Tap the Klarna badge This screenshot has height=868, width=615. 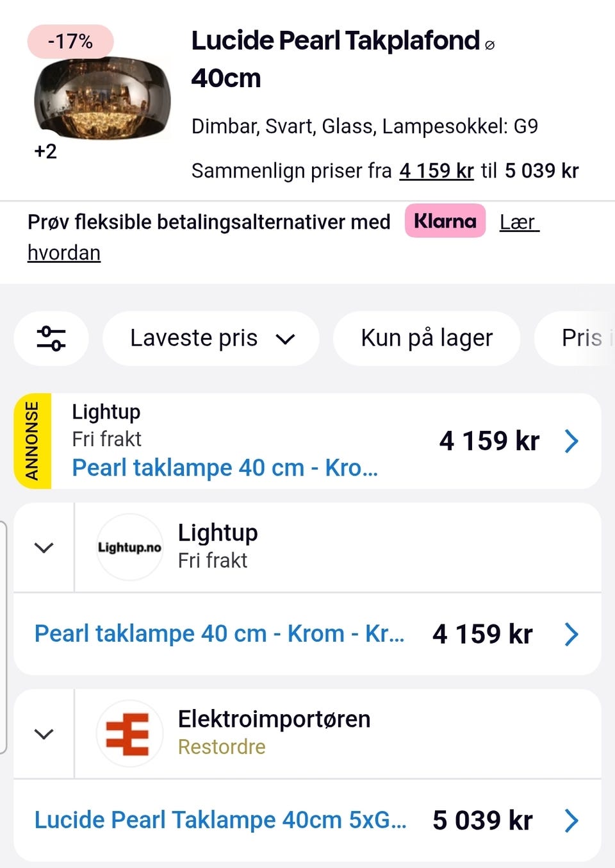click(445, 221)
